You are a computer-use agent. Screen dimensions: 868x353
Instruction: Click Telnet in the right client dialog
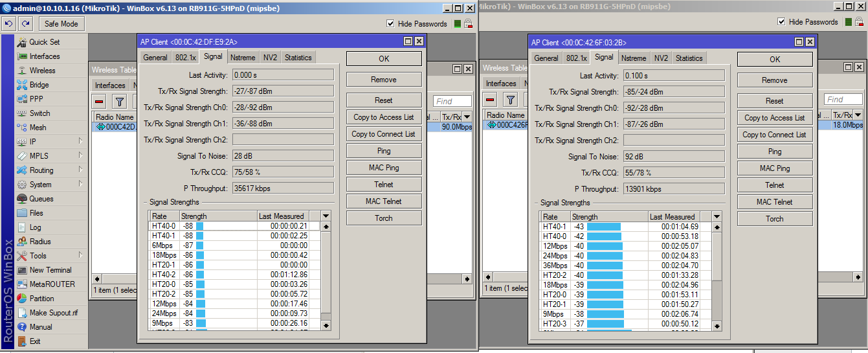click(775, 185)
